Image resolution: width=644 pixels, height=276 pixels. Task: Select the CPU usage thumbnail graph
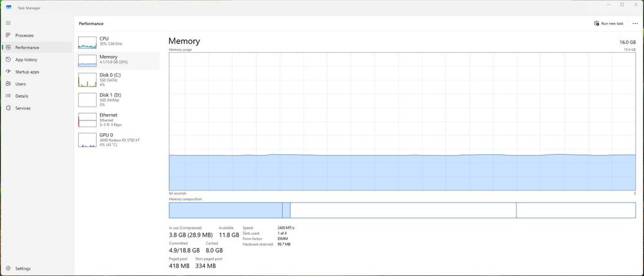(87, 42)
